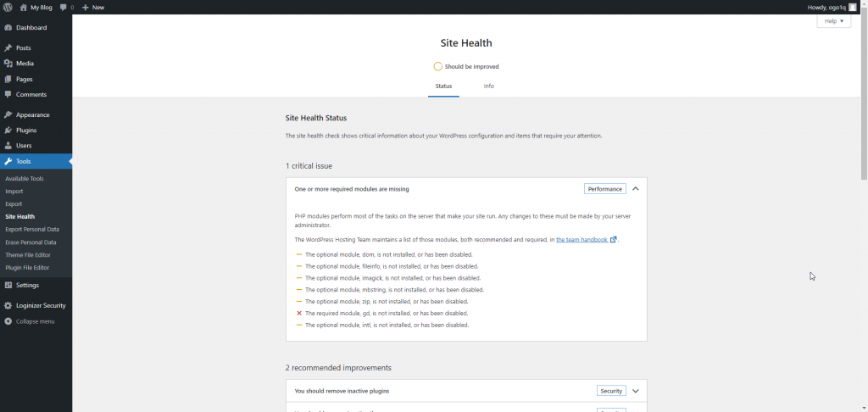Screen dimensions: 868x412
Task: Click the Pages icon in sidebar
Action: (x=8, y=79)
